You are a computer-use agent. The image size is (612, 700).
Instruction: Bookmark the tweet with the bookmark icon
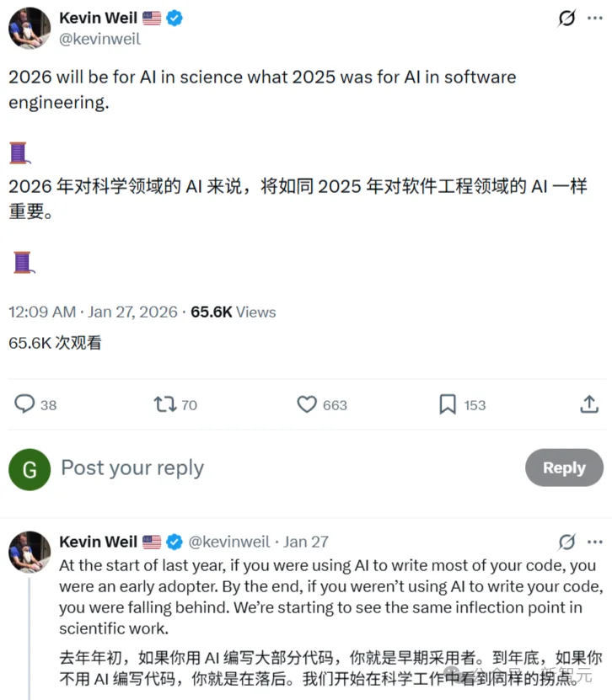[447, 404]
